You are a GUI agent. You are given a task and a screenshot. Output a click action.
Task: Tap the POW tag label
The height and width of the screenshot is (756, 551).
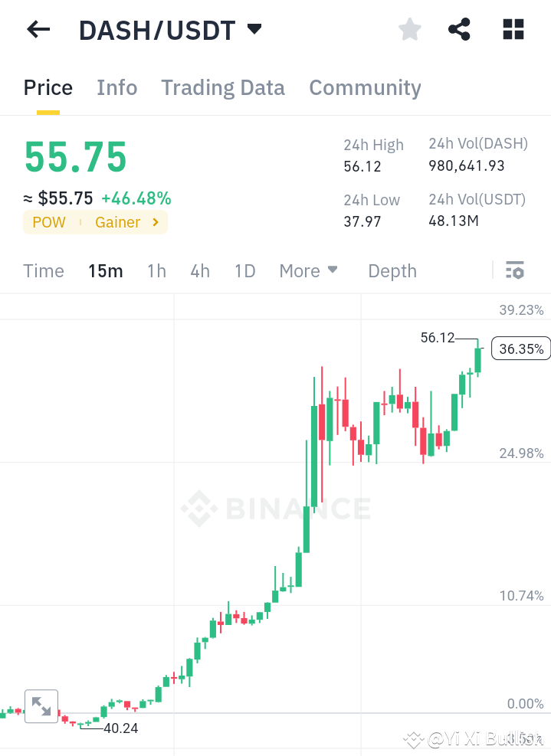tap(48, 222)
